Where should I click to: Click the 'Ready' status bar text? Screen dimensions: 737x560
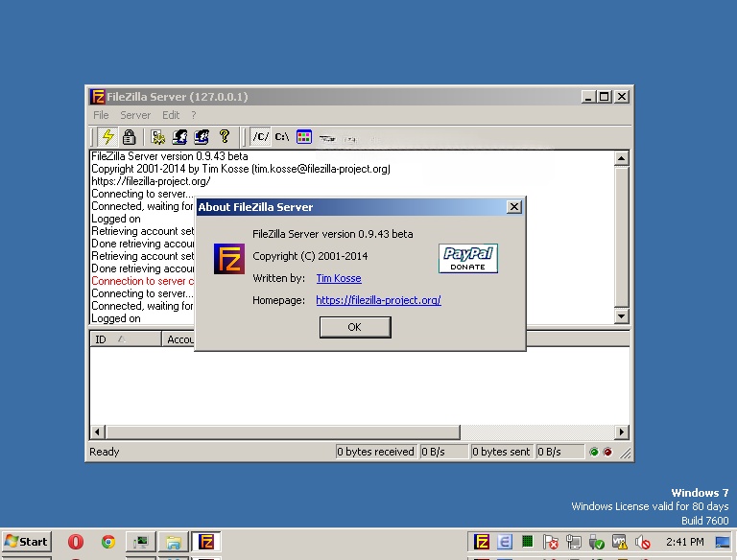pos(105,452)
